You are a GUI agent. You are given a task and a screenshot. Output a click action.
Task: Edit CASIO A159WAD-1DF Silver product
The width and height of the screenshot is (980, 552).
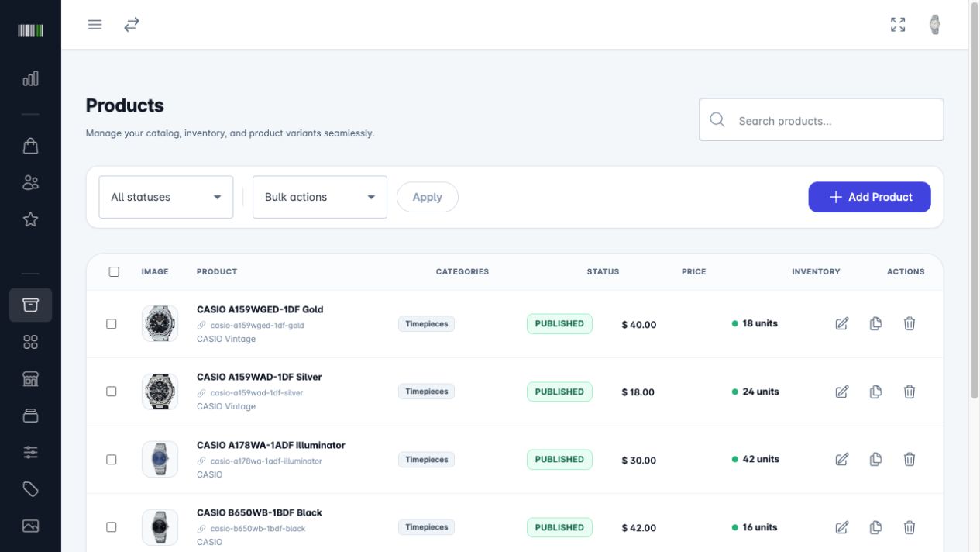[842, 392]
